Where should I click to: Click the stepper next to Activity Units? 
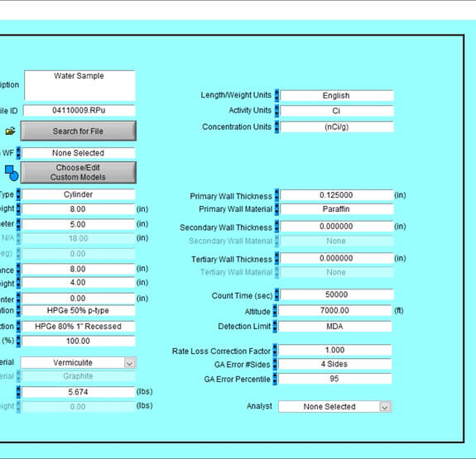point(276,111)
